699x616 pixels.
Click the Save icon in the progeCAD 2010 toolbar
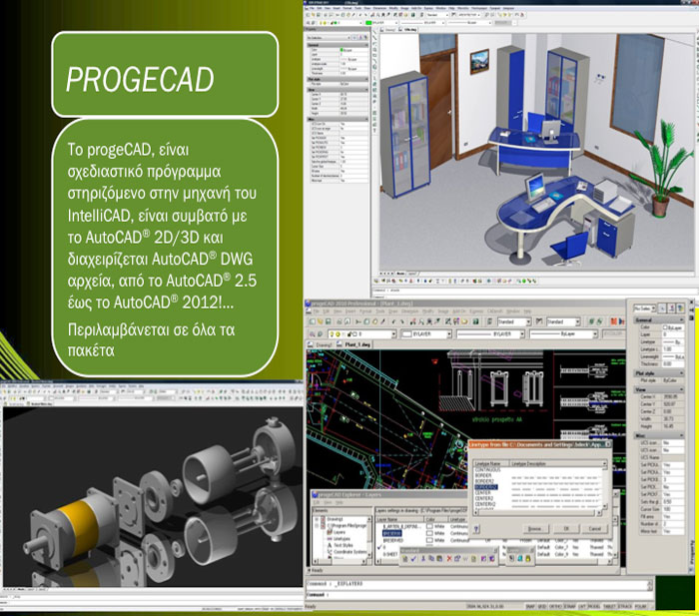click(326, 321)
